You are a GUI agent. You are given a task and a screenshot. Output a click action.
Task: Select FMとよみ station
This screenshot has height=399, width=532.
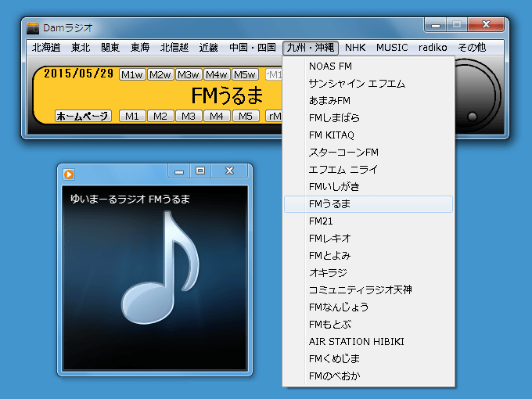pos(368,256)
